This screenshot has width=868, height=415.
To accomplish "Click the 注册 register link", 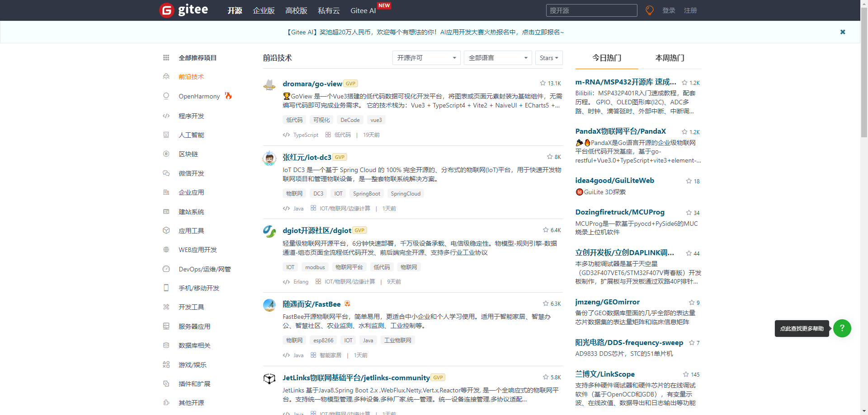I will coord(690,10).
